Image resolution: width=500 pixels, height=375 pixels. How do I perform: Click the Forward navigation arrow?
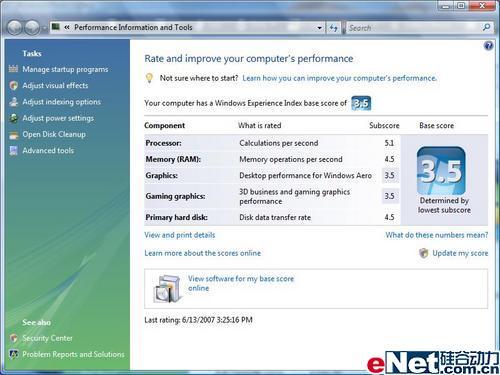click(x=32, y=28)
